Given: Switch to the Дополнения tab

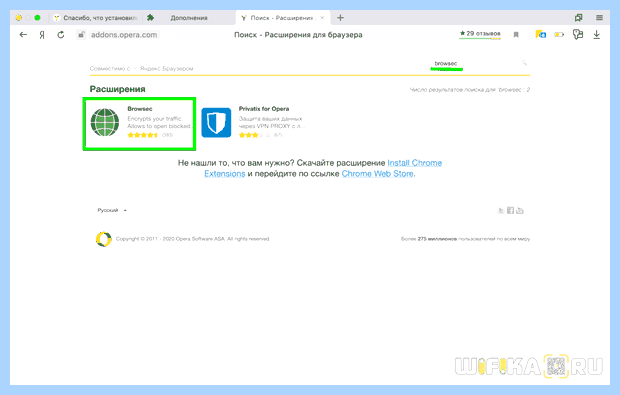Looking at the screenshot, I should (x=189, y=18).
